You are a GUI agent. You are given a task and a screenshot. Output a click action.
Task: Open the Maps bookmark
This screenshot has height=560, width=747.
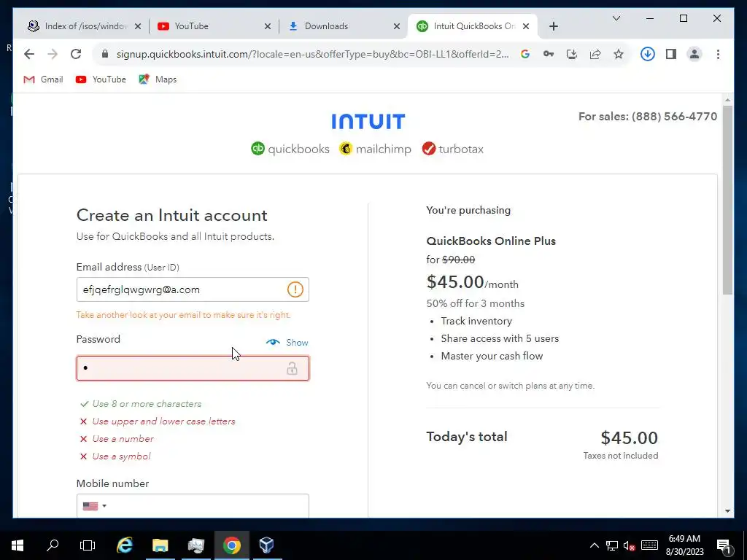(158, 79)
